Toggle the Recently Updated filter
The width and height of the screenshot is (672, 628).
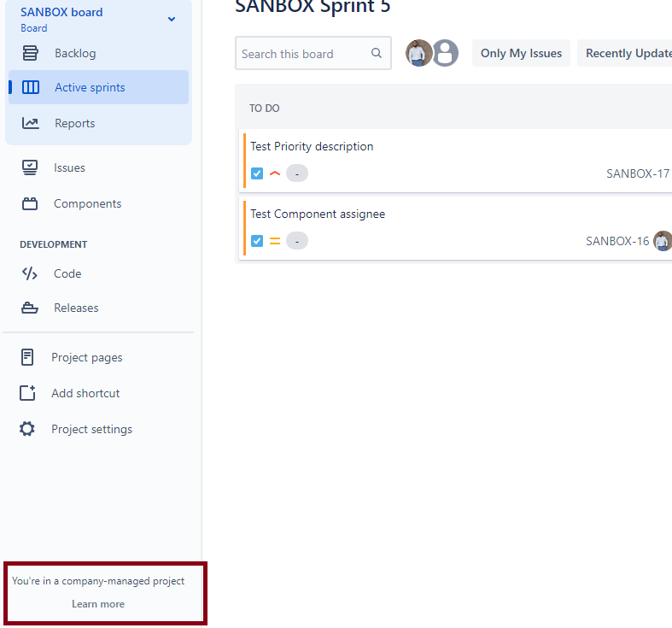[x=625, y=53]
